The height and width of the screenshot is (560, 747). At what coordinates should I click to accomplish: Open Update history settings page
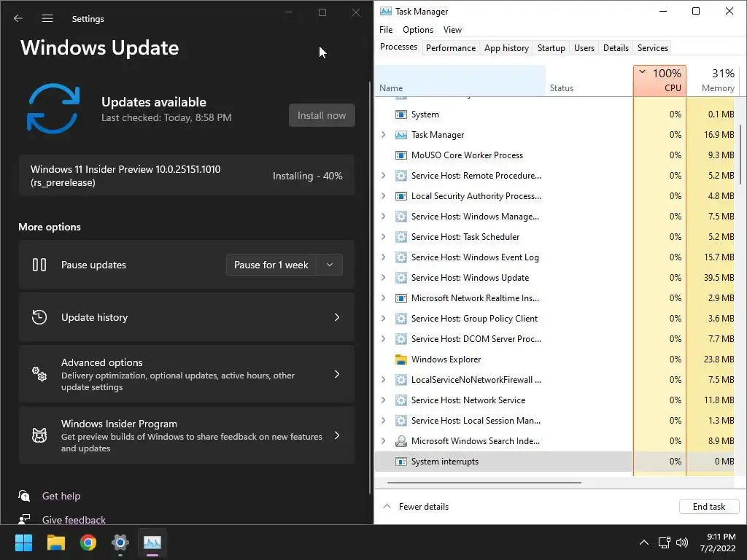coord(186,317)
